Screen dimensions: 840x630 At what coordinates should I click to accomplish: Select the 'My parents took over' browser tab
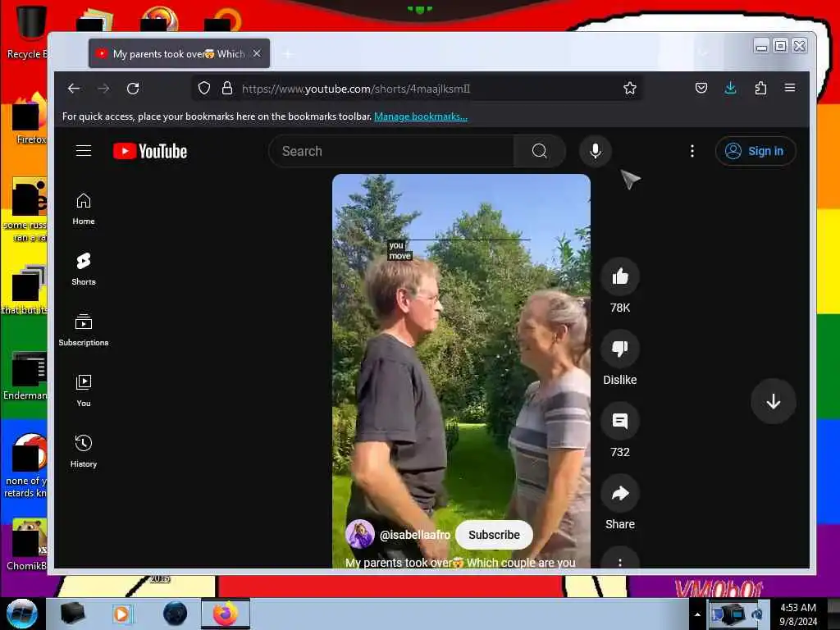point(179,53)
